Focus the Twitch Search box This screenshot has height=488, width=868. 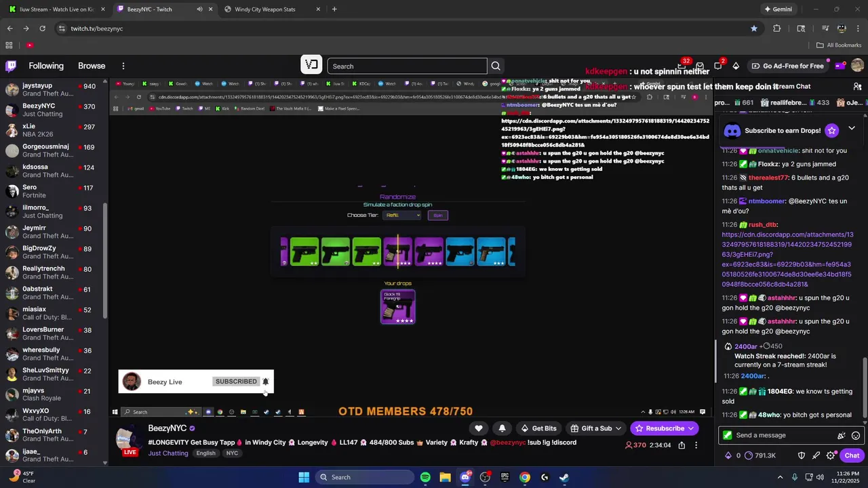(407, 66)
